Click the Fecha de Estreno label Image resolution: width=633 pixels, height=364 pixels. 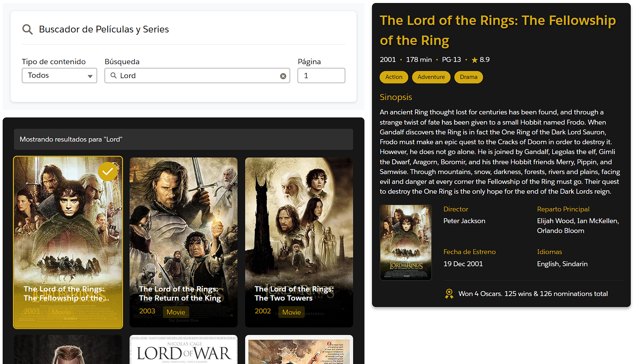(469, 252)
